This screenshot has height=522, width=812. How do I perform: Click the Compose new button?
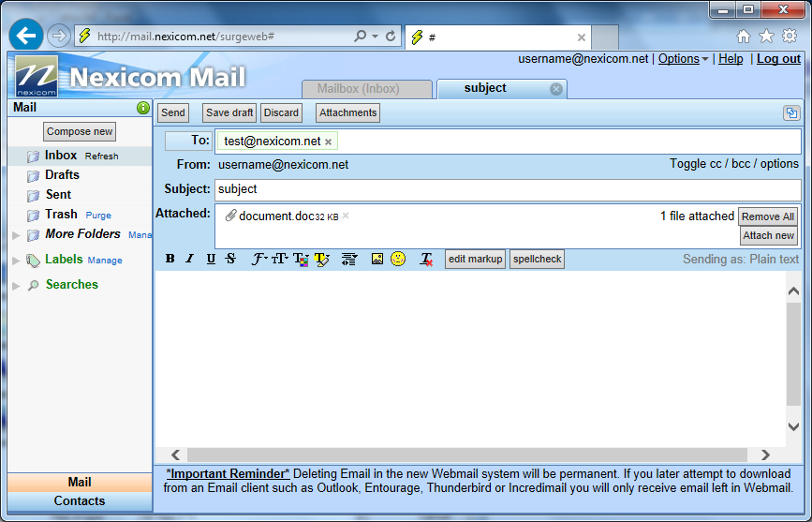pyautogui.click(x=80, y=131)
